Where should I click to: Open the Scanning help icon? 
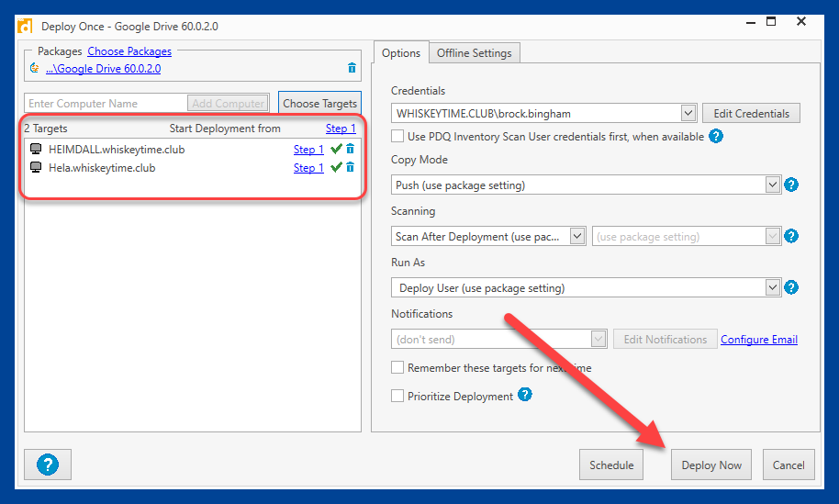click(x=791, y=236)
